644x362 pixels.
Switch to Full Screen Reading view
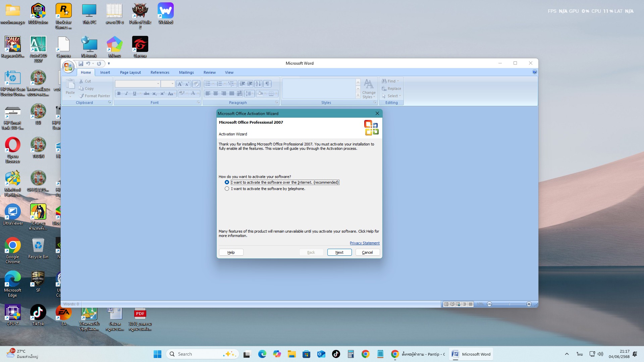(452, 304)
